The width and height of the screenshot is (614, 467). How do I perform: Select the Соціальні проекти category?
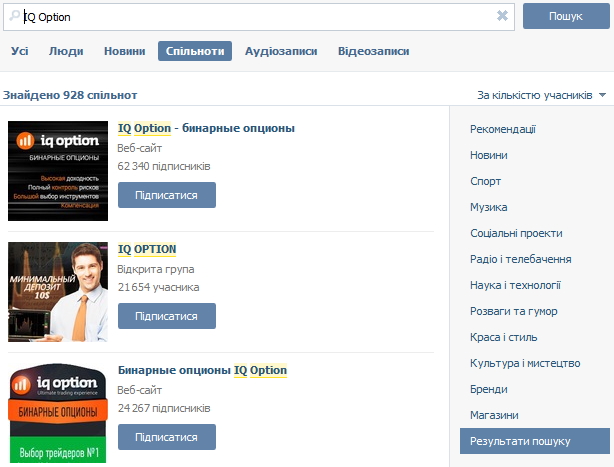(x=516, y=233)
